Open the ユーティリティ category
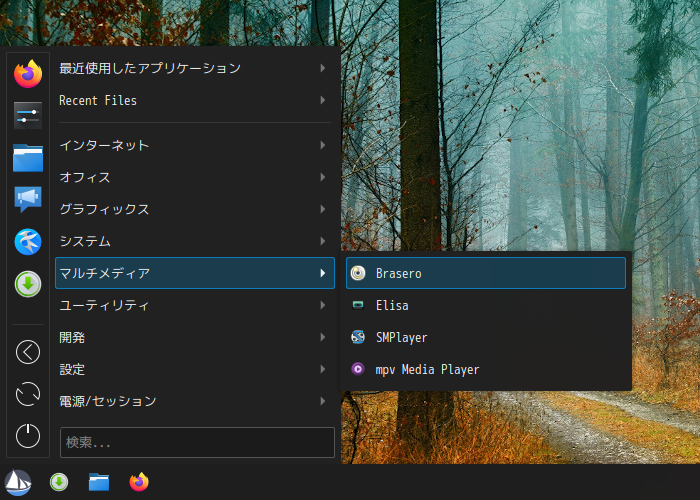700x500 pixels. (195, 305)
